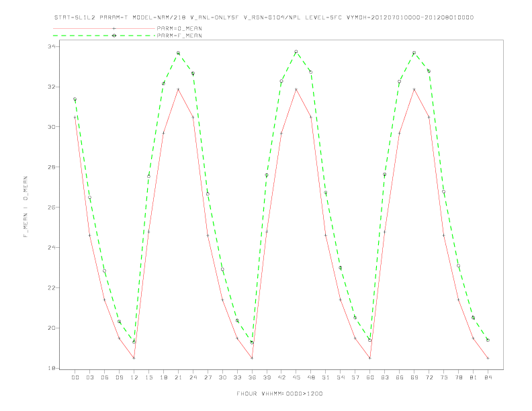This screenshot has width=532, height=411.
Task: Click the y-axis tick label 32
Action: pyautogui.click(x=51, y=87)
